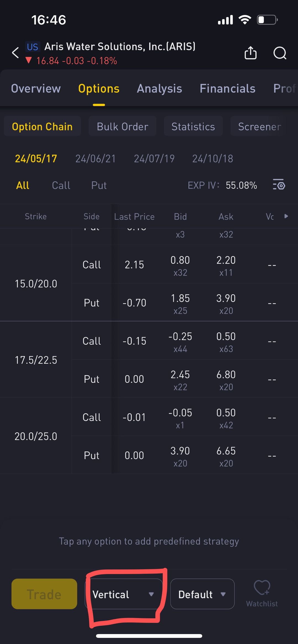Open the Bulk Order section
This screenshot has width=298, height=644.
coord(123,126)
